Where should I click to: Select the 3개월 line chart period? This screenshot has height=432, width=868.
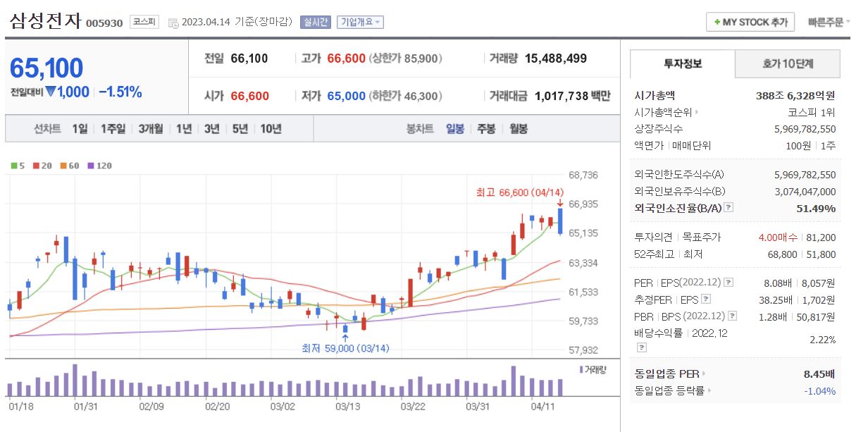point(151,128)
